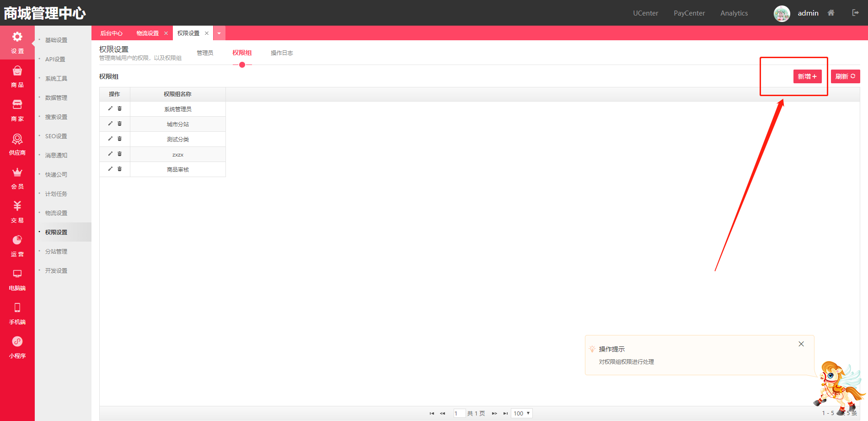Image resolution: width=868 pixels, height=421 pixels.
Task: Select the 权限组 sub-tab
Action: tap(242, 53)
